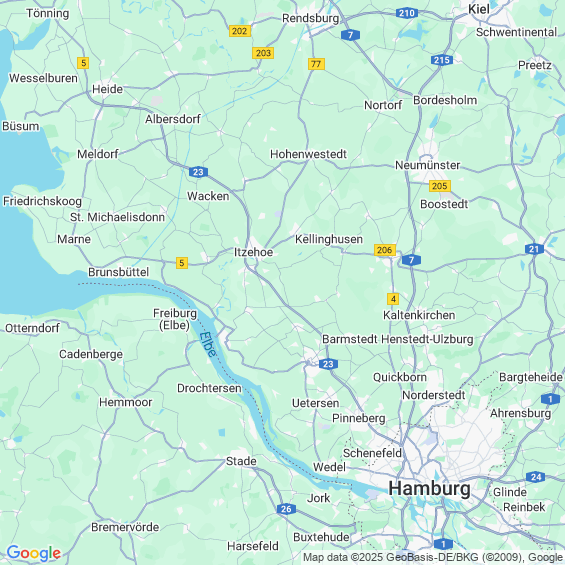The height and width of the screenshot is (565, 565).
Task: Click the Elbe river label
Action: (x=208, y=344)
